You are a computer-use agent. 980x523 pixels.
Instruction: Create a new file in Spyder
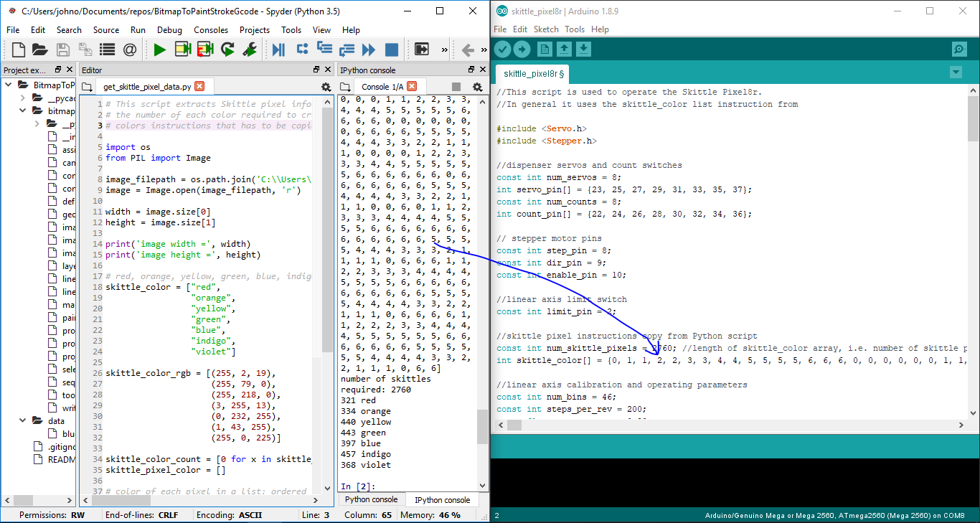[18, 50]
